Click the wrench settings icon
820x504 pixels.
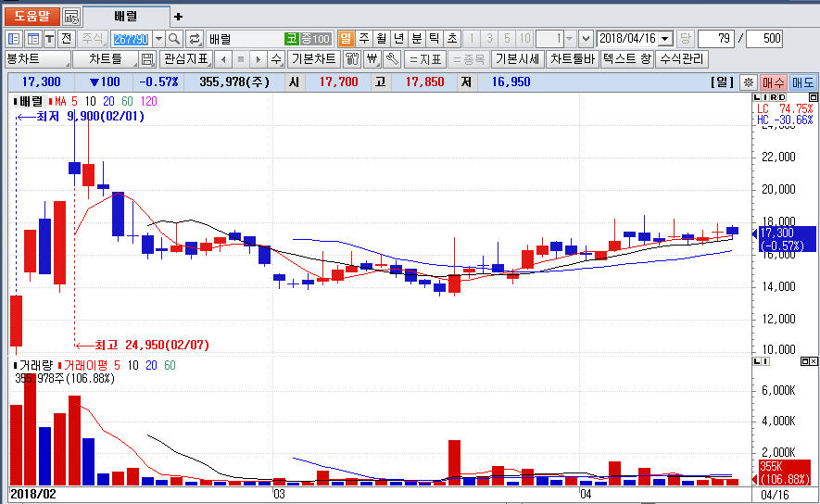coord(392,59)
